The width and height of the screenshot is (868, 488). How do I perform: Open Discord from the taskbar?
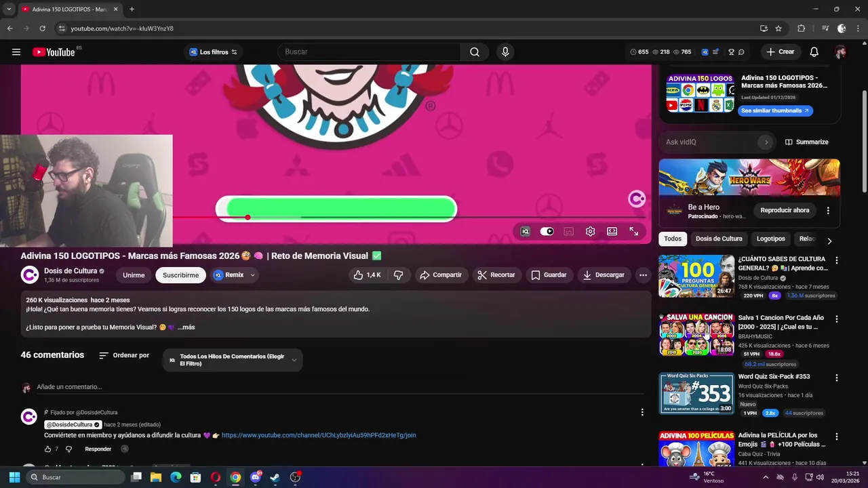tap(256, 477)
